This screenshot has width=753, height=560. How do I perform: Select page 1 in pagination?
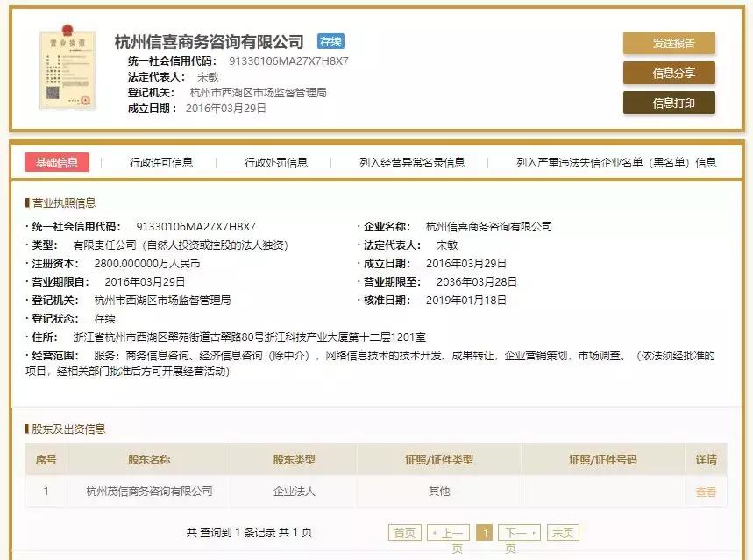485,531
